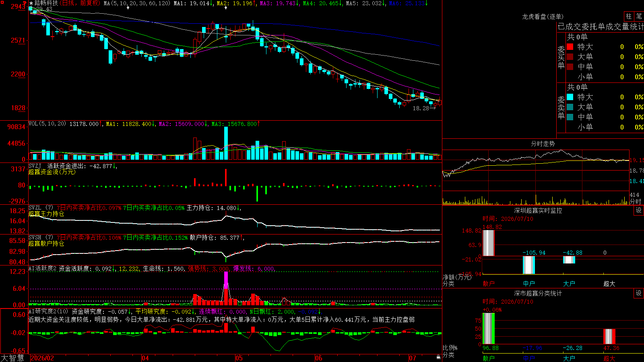644x362 pixels.
Task: Click the 大户 label in 深圳超赢实时监控
Action: pyautogui.click(x=569, y=284)
